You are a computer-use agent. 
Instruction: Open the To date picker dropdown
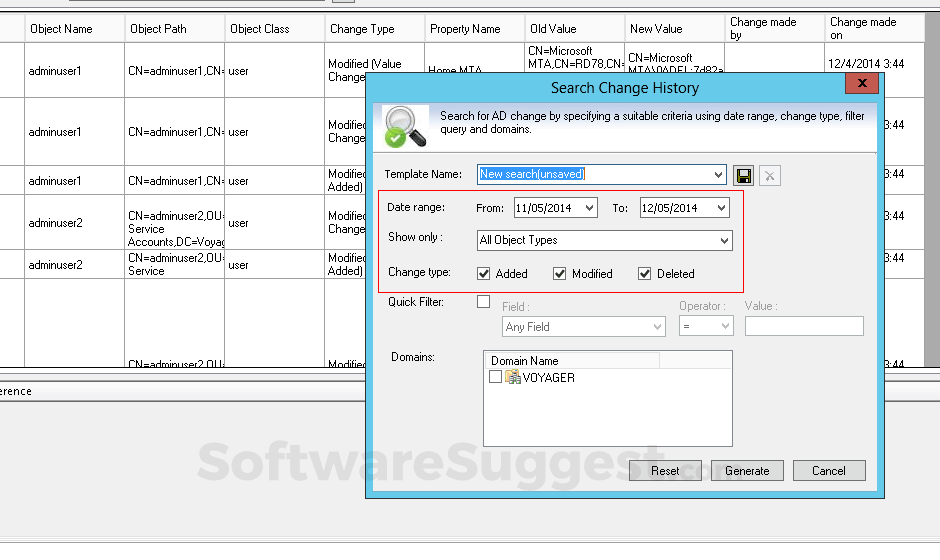[x=721, y=208]
